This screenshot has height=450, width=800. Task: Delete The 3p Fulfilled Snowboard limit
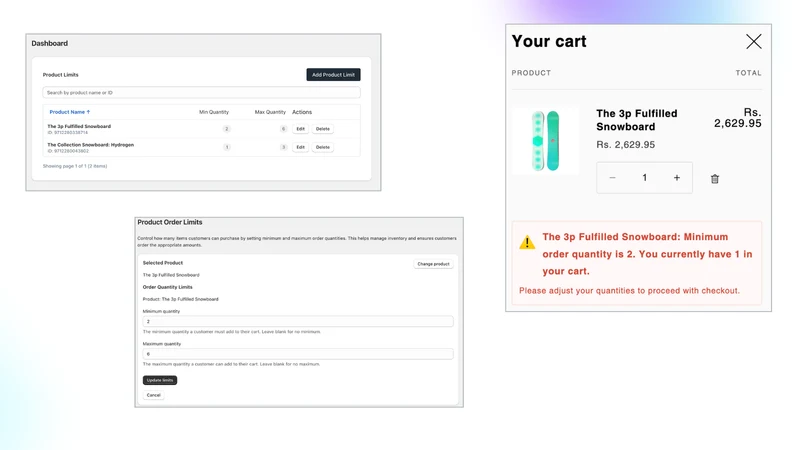(x=322, y=129)
